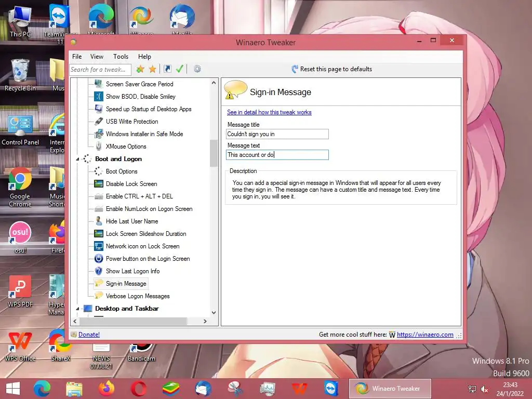
Task: Click See in detail how this tweak works
Action: coord(269,112)
